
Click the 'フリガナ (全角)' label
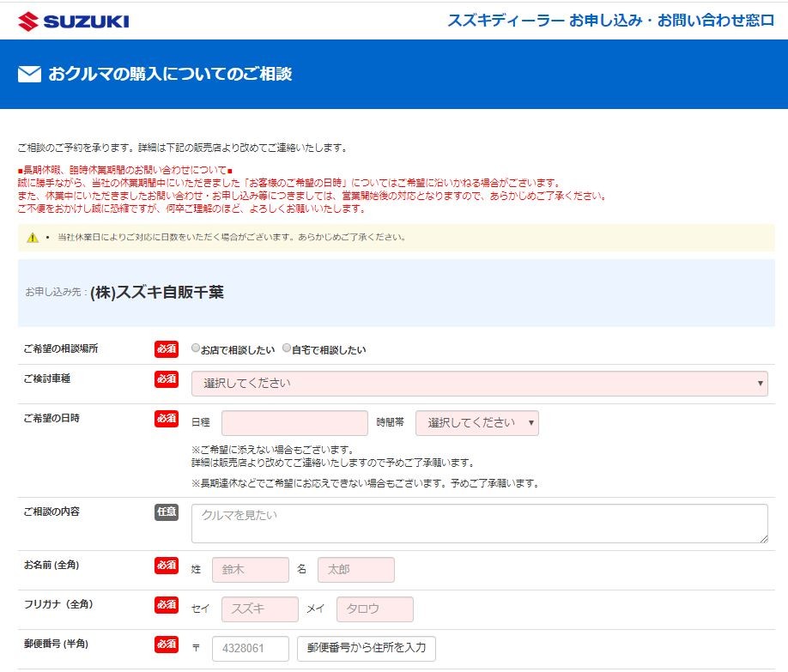click(58, 603)
